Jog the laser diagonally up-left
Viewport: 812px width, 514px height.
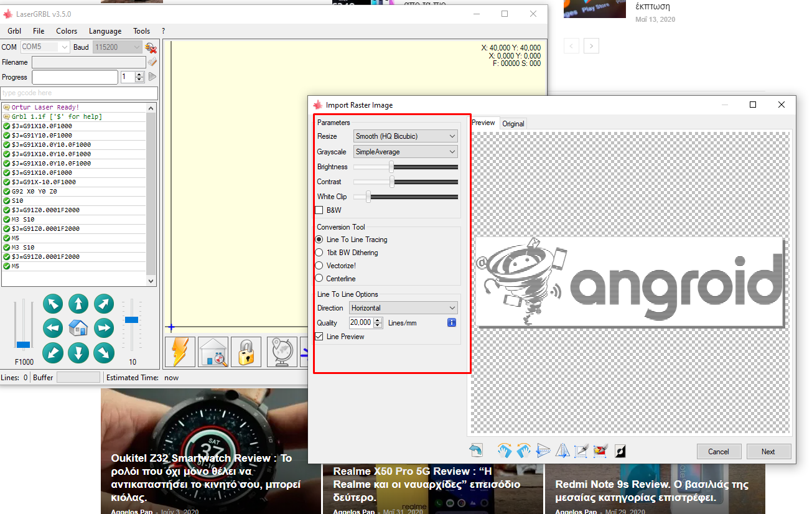click(x=53, y=304)
